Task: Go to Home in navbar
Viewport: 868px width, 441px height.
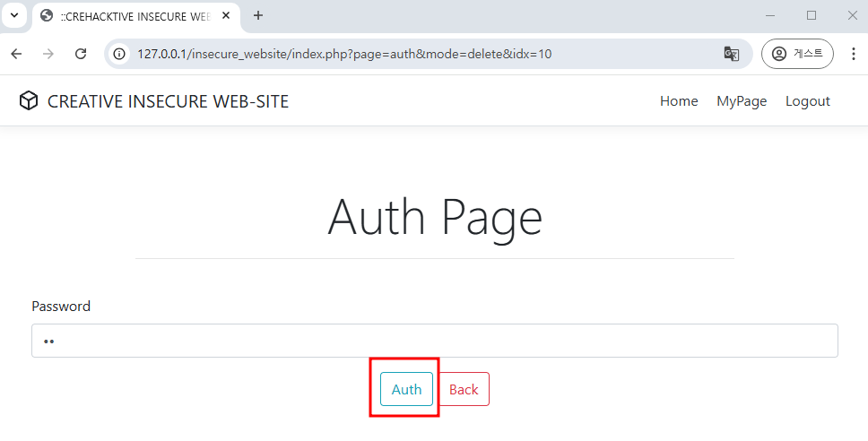Action: pyautogui.click(x=679, y=101)
